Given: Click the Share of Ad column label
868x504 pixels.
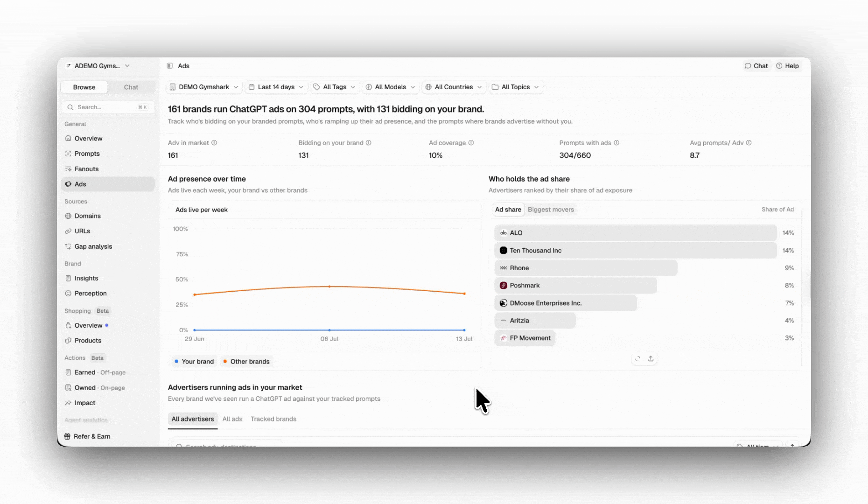Looking at the screenshot, I should point(777,210).
